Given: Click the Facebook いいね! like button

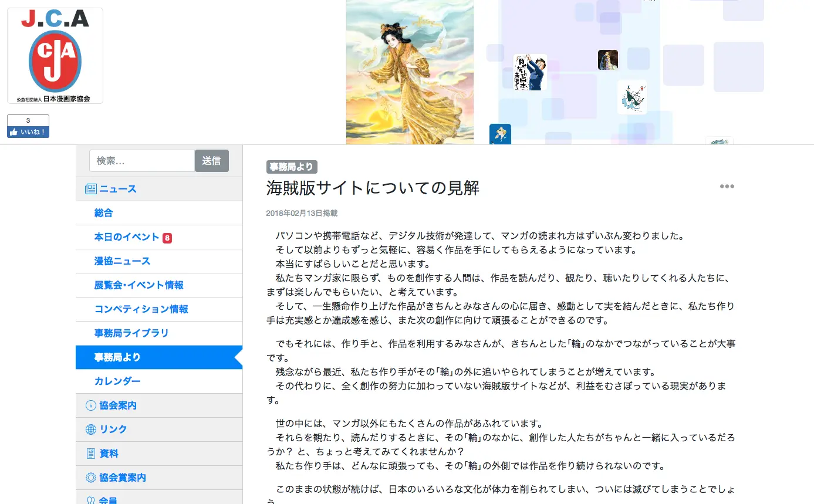Looking at the screenshot, I should 28,132.
